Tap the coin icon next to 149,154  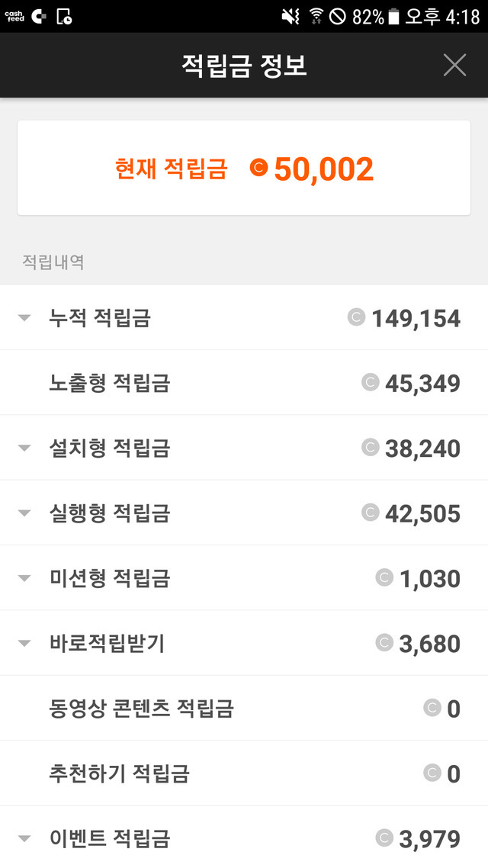pyautogui.click(x=356, y=317)
